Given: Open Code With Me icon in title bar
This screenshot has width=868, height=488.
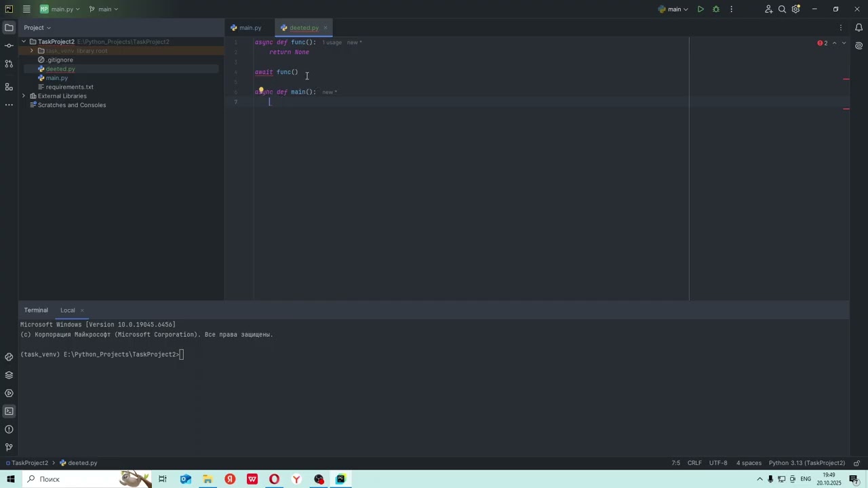Looking at the screenshot, I should (768, 9).
